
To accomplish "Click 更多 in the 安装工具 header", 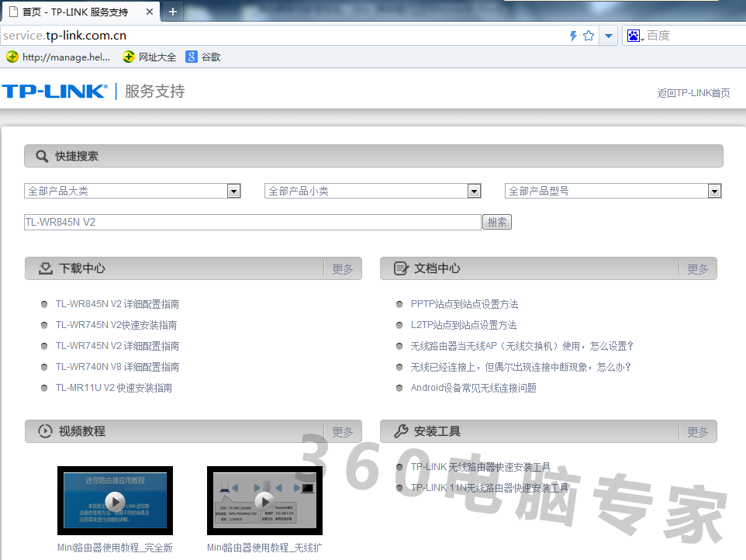I will coord(697,432).
